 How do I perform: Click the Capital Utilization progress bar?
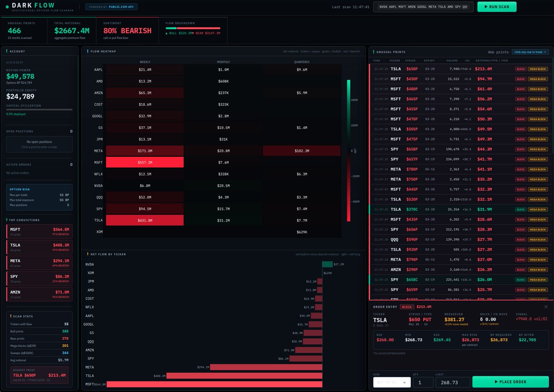pos(39,110)
